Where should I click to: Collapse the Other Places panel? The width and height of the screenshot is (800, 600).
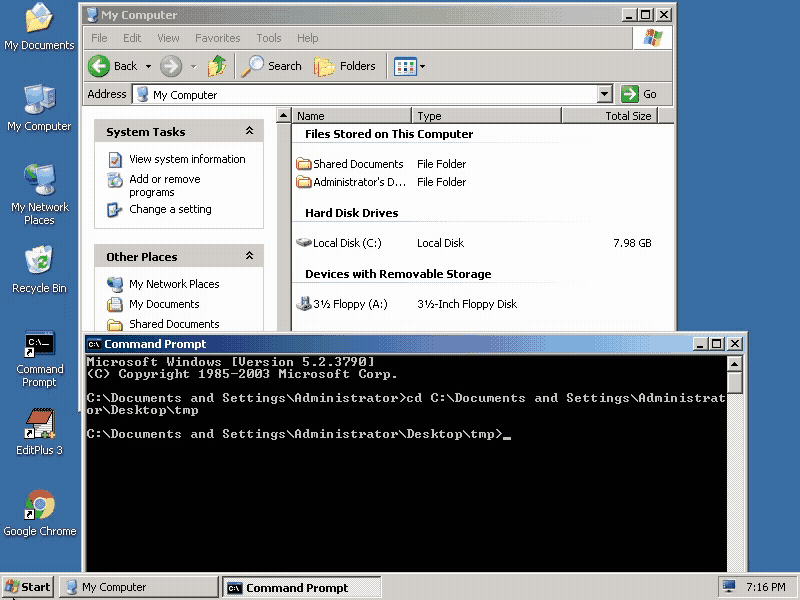[249, 257]
